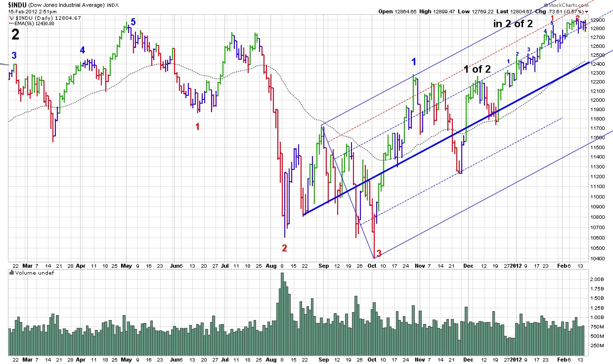Image resolution: width=613 pixels, height=364 pixels.
Task: Click the red down-arrow next to Chg
Action: (x=586, y=11)
